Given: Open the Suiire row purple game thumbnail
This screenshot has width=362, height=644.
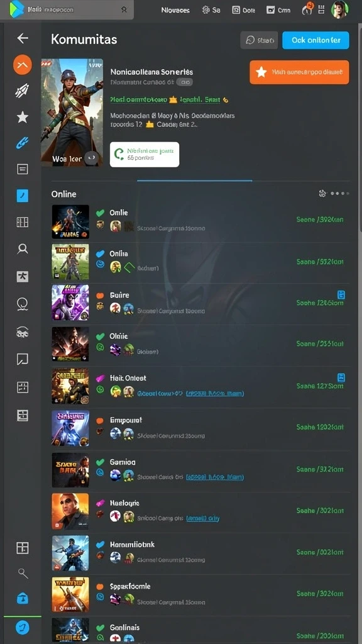Looking at the screenshot, I should (70, 303).
